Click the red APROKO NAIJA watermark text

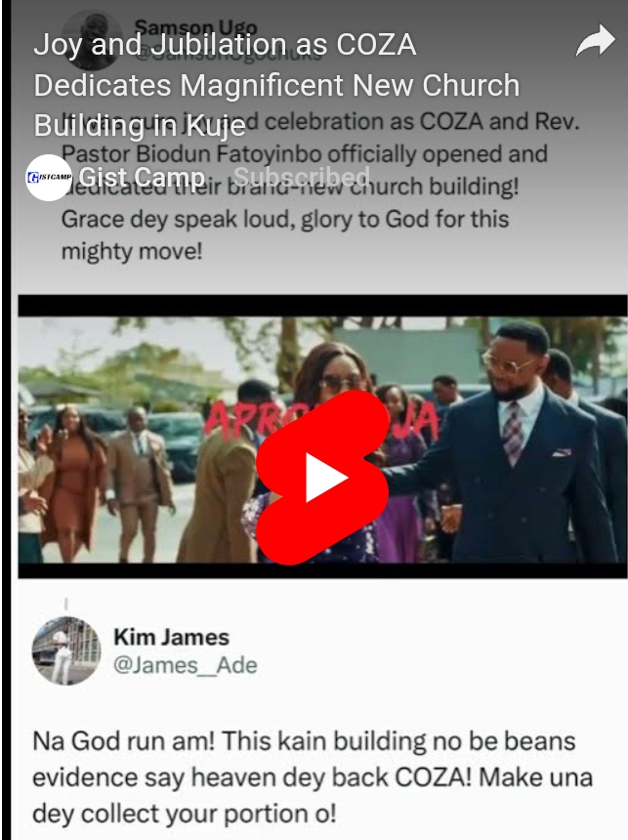[x=321, y=420]
